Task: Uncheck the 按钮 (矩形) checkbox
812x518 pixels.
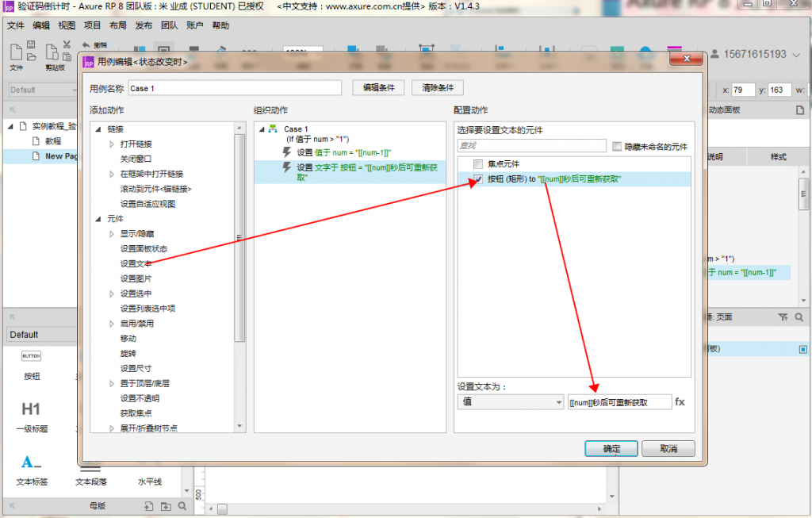Action: 477,179
